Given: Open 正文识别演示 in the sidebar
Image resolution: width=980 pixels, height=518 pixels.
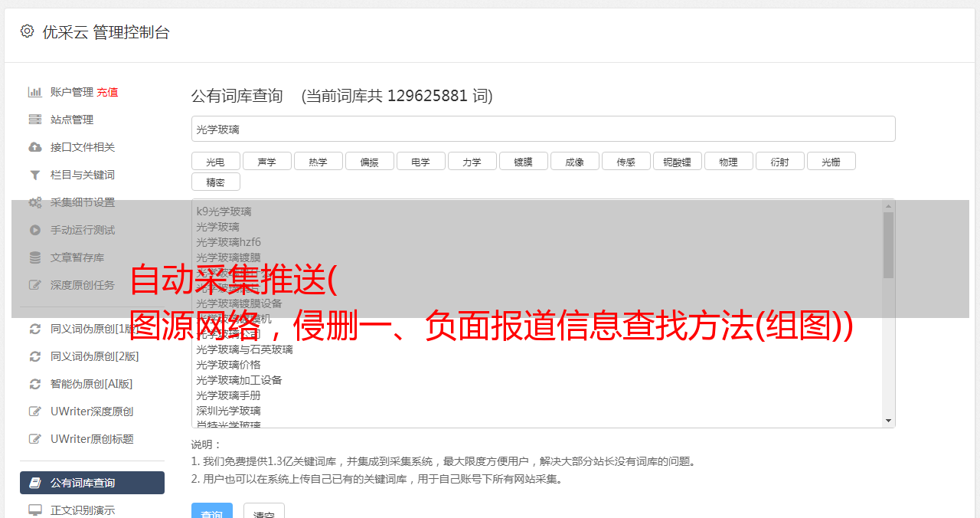Looking at the screenshot, I should coord(83,510).
